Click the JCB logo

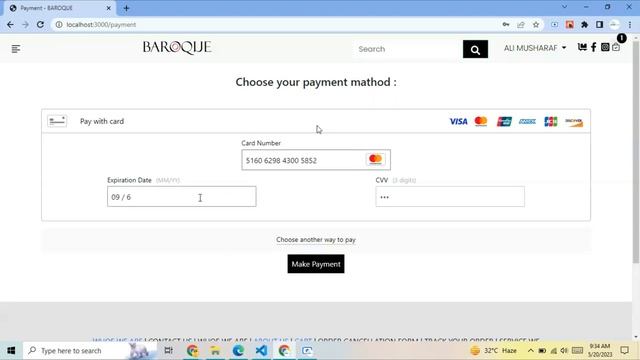pos(550,121)
